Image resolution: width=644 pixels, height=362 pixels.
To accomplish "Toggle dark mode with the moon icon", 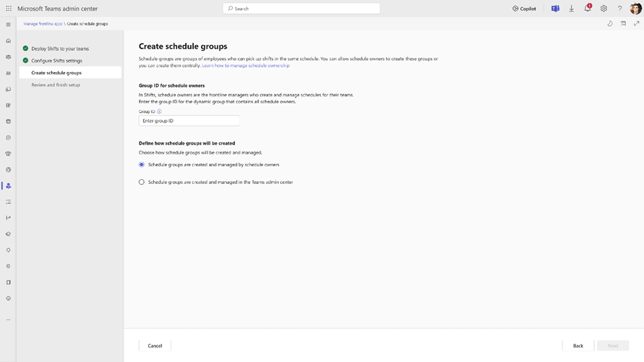I will [610, 24].
